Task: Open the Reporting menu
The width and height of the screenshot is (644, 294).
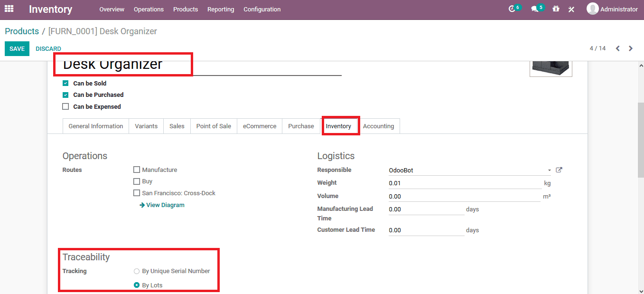Action: [x=221, y=9]
